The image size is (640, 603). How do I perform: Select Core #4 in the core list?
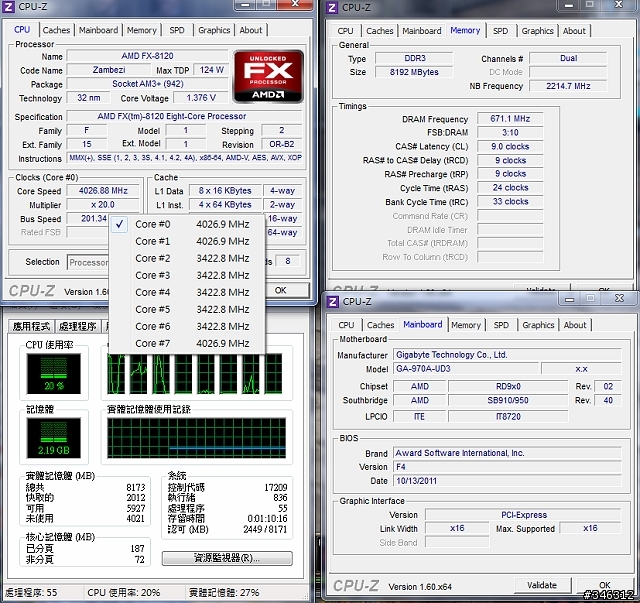(187, 292)
